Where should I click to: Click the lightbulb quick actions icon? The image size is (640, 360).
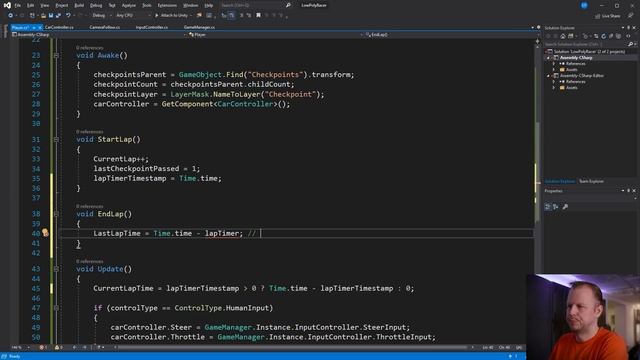[x=45, y=233]
